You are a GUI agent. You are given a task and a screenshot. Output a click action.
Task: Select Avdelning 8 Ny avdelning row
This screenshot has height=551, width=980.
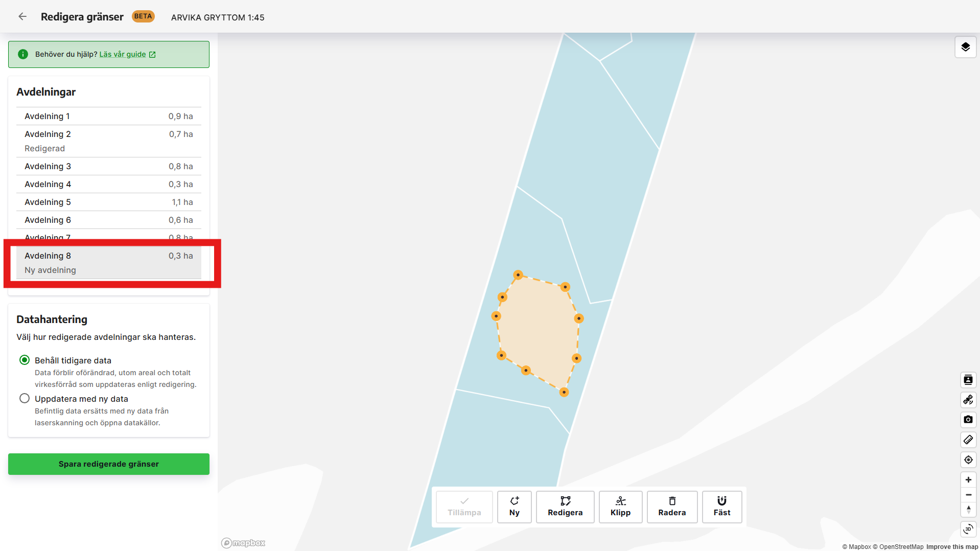click(x=109, y=263)
